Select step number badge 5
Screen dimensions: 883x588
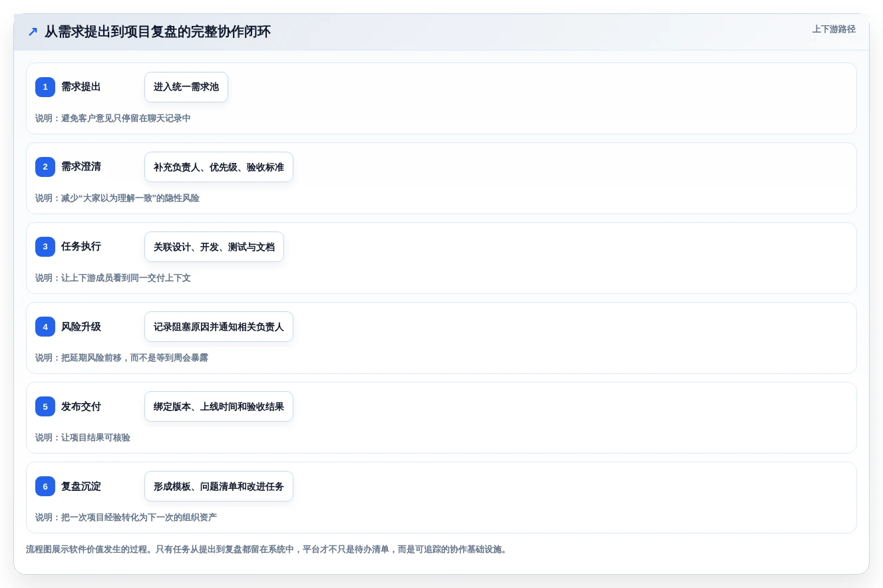pos(45,406)
